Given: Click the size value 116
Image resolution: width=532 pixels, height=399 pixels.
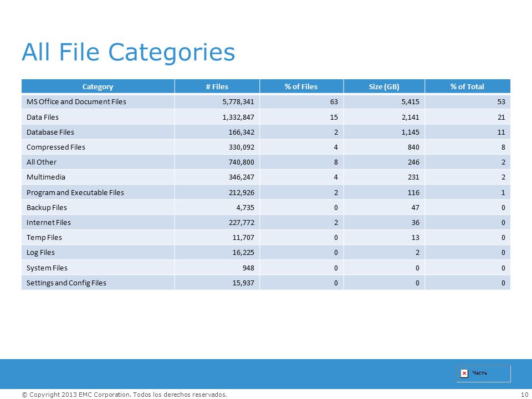Looking at the screenshot, I should point(413,192).
